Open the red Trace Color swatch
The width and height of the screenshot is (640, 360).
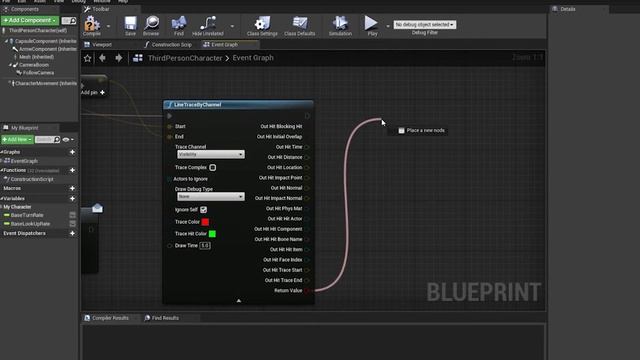coord(205,222)
